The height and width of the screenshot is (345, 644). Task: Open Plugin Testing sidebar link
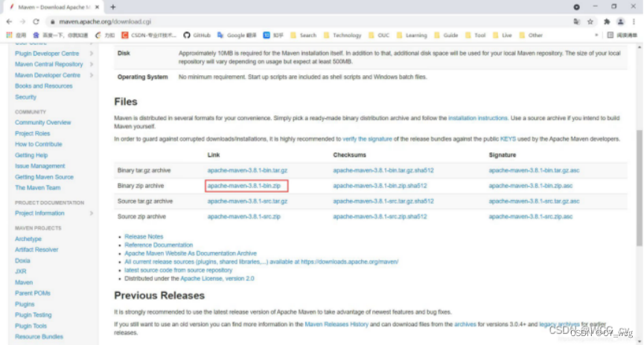(x=34, y=315)
